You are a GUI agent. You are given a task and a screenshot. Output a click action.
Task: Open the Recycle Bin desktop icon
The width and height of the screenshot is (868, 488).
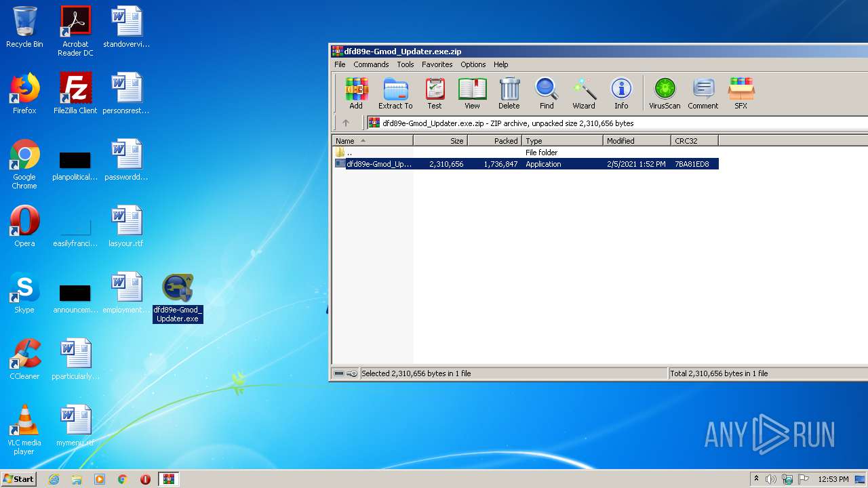tap(24, 27)
